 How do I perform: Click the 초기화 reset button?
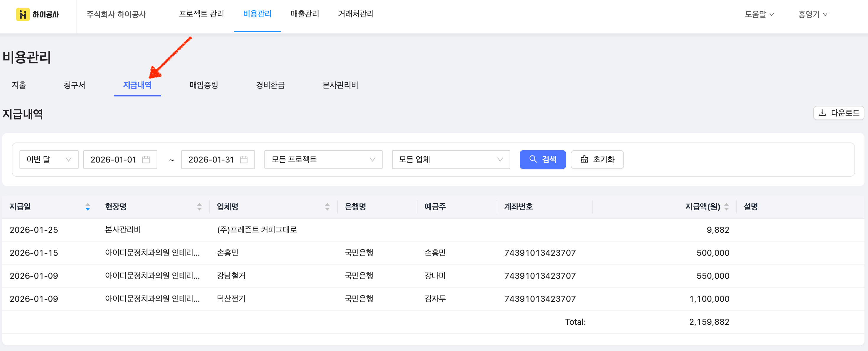[597, 160]
